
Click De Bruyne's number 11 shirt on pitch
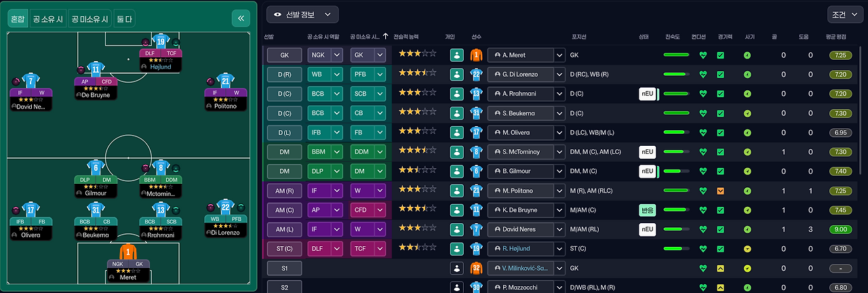point(96,69)
